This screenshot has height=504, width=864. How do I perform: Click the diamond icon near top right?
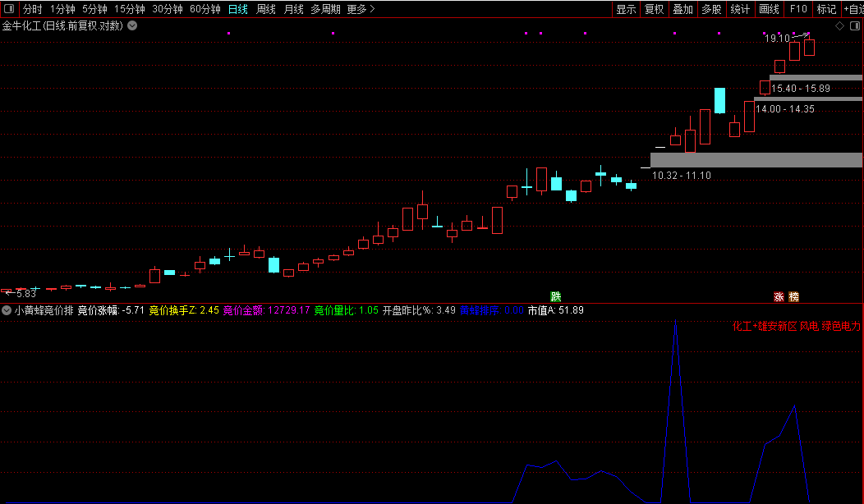(839, 26)
